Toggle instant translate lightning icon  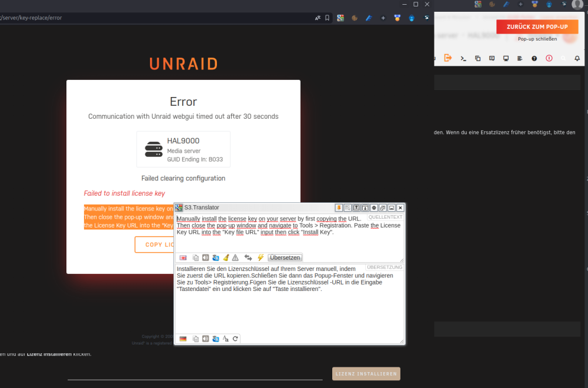(260, 257)
